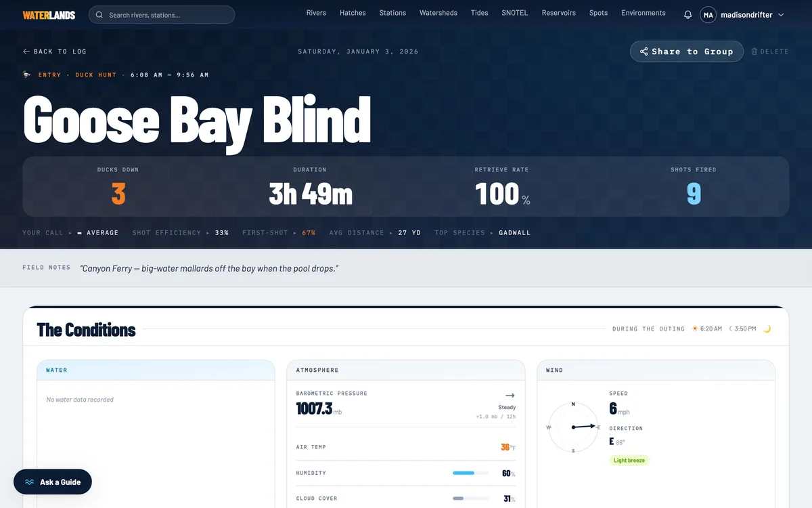Open the Hatches nav item
The height and width of the screenshot is (508, 812).
pos(353,13)
